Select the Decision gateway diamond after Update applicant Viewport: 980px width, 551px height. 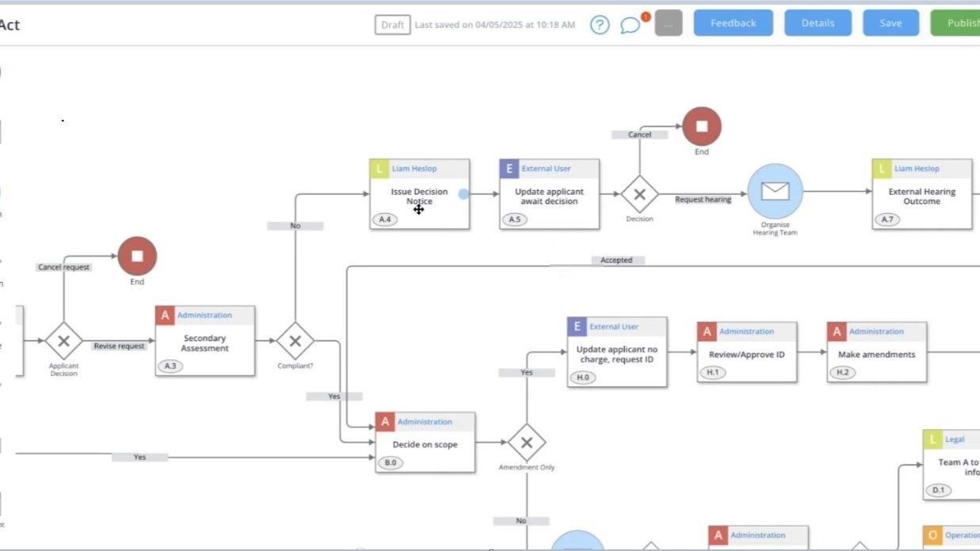(639, 194)
